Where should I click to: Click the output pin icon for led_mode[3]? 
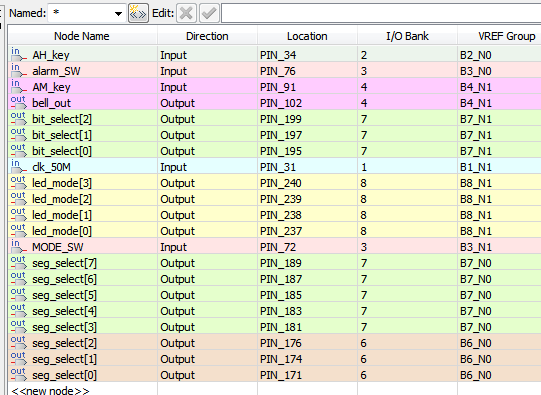(19, 183)
